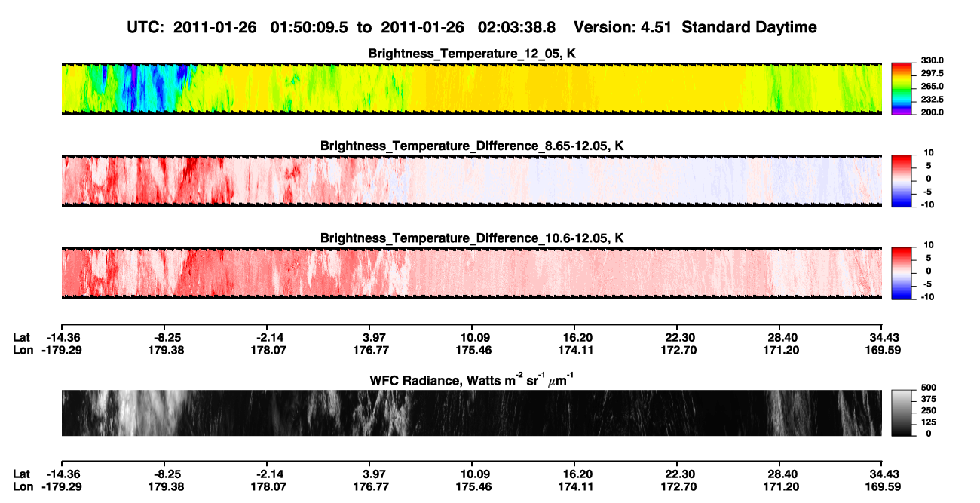Click the 330.0 colorbar label
The image size is (980, 503).
pos(933,60)
